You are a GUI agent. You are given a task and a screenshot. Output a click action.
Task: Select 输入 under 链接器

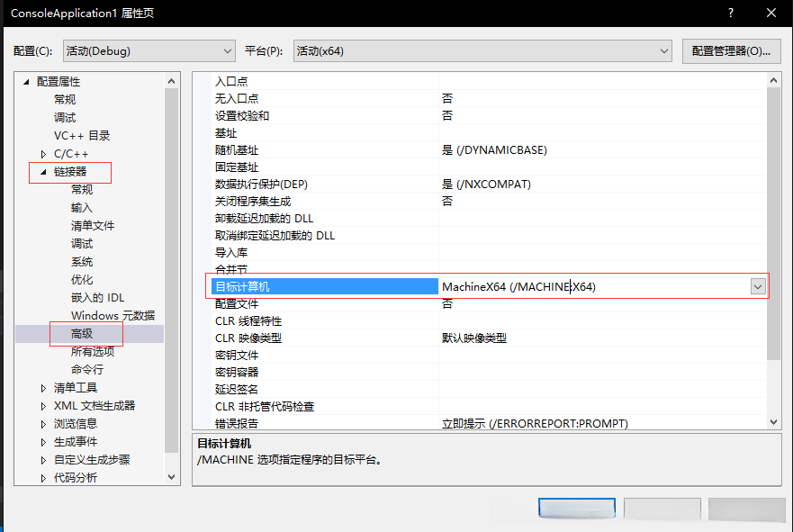pos(82,208)
